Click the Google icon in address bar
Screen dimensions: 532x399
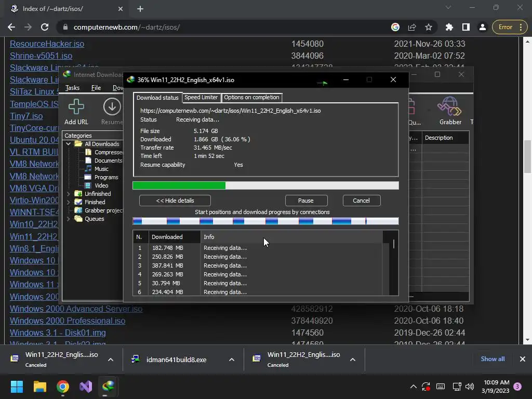point(395,27)
